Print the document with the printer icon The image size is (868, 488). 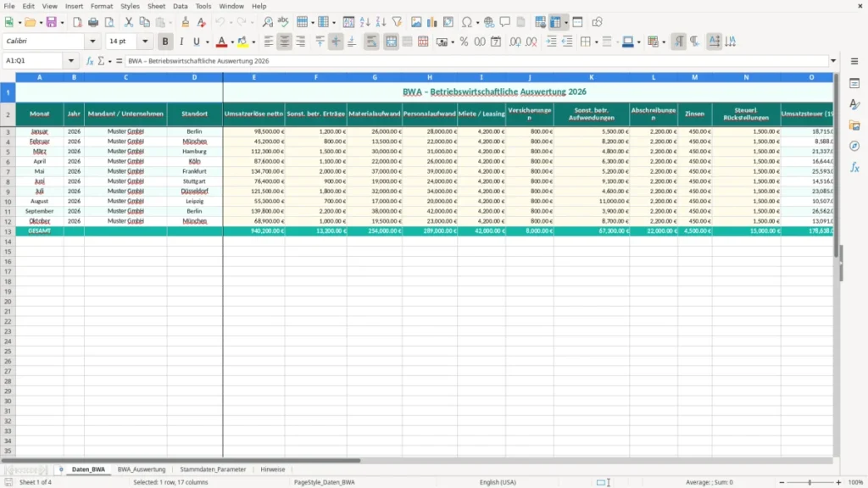(x=93, y=22)
